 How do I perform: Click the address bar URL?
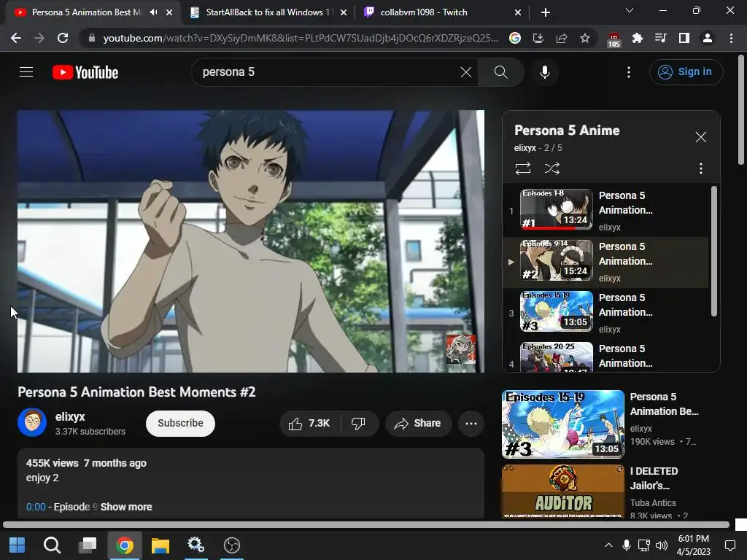coord(301,38)
